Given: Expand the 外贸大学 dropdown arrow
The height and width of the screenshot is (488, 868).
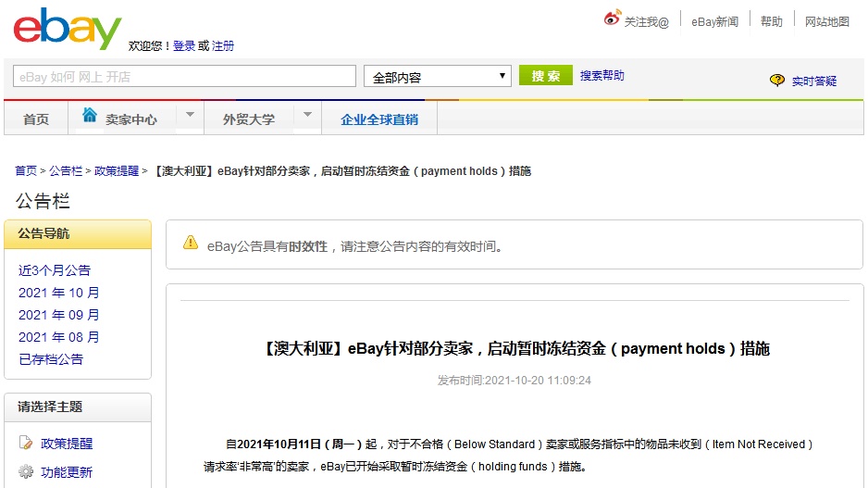Looking at the screenshot, I should point(308,115).
